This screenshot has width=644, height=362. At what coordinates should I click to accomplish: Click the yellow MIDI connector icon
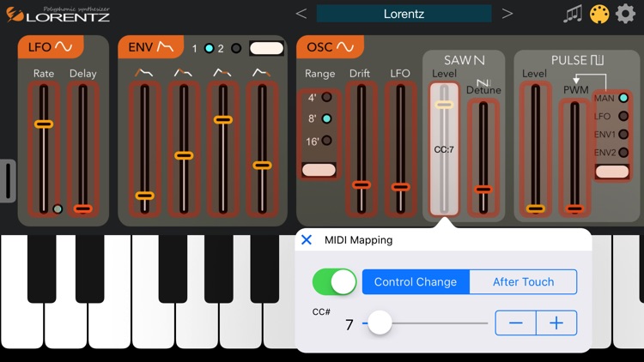[599, 15]
